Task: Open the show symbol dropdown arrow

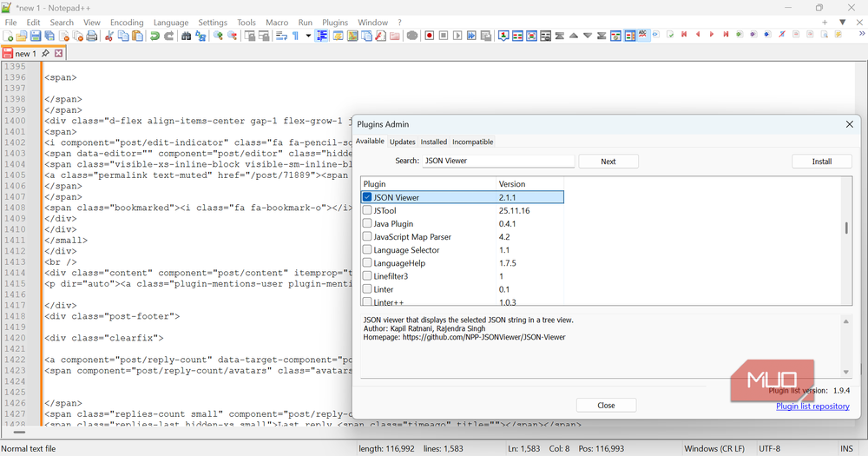Action: point(308,36)
